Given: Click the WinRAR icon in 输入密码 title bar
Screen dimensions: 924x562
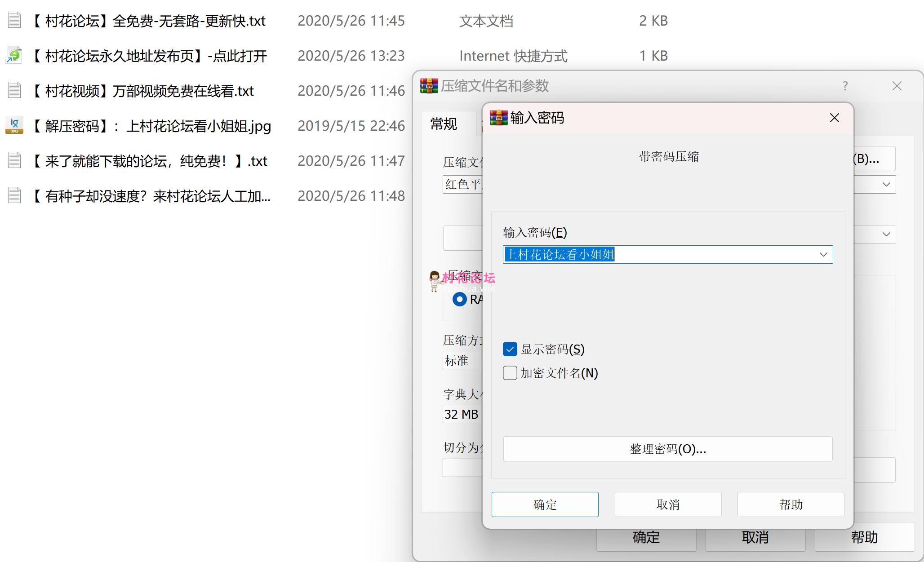Looking at the screenshot, I should coord(498,118).
